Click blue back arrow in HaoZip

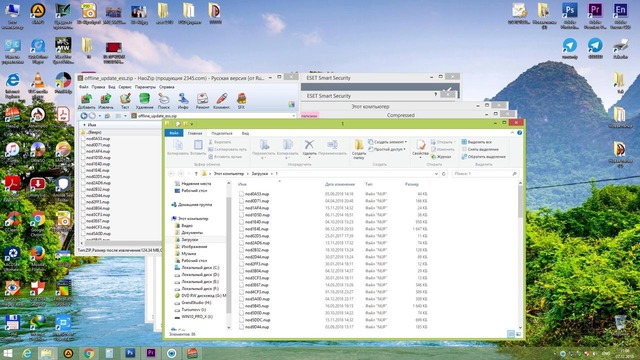click(84, 116)
